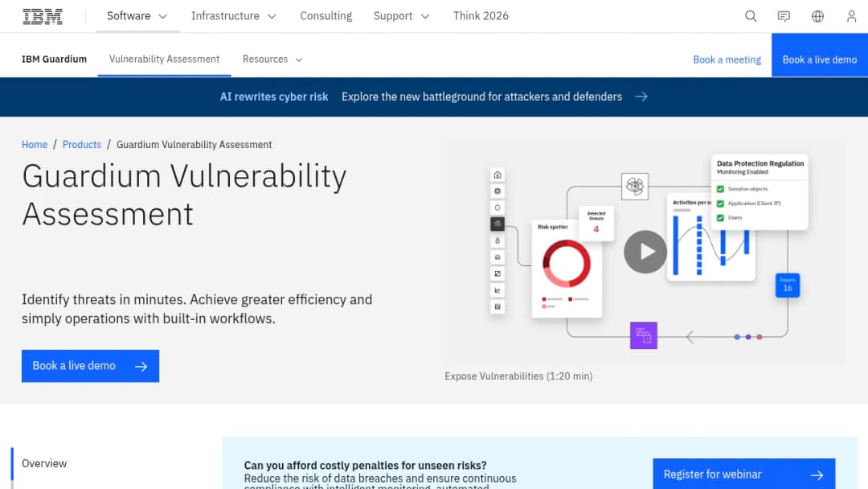Click AI rewrites cyber risk banner text
This screenshot has height=489, width=868.
(x=274, y=97)
